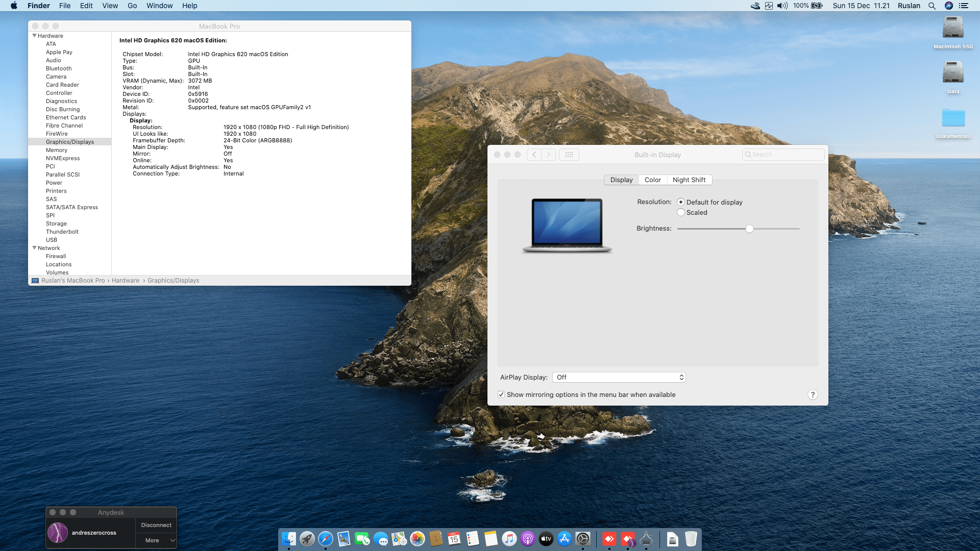This screenshot has width=980, height=551.
Task: Open System Preferences gear in Dock
Action: click(x=583, y=539)
